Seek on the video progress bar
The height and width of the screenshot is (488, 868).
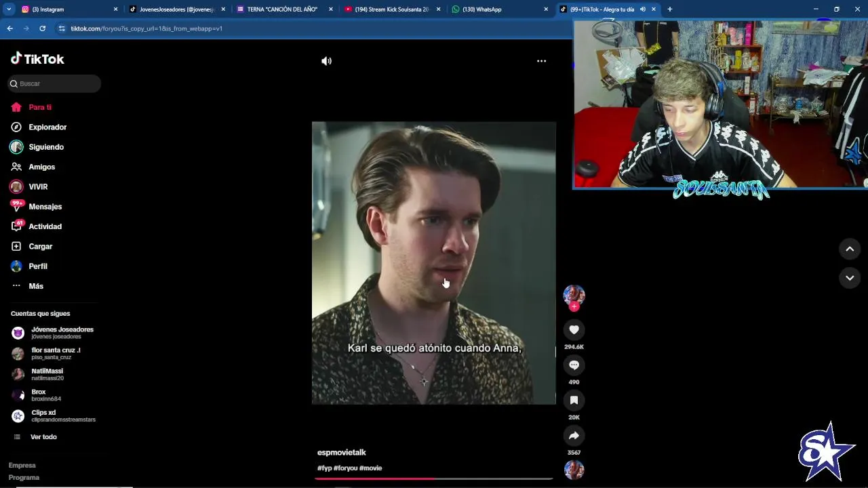click(x=434, y=479)
